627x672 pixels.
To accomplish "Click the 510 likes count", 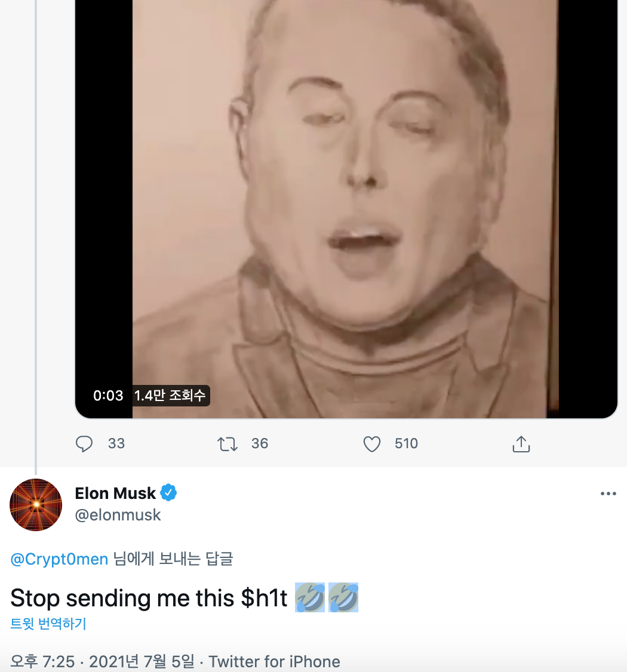I will [x=406, y=444].
